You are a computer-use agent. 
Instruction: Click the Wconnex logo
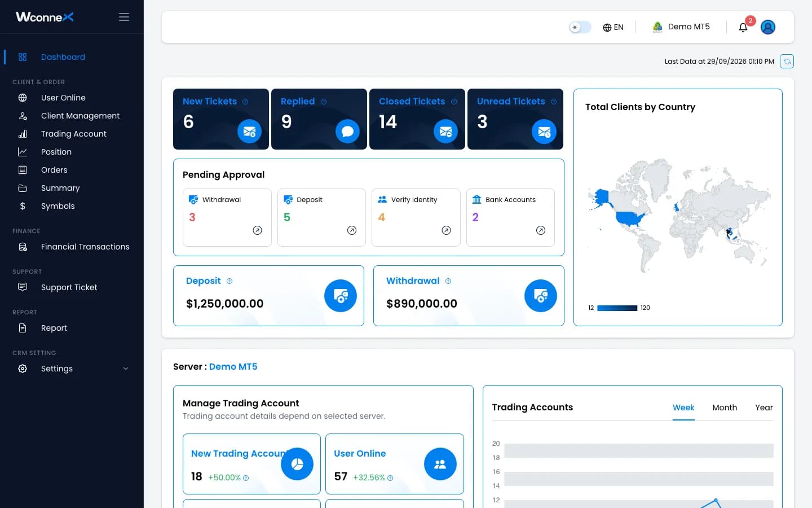coord(45,17)
